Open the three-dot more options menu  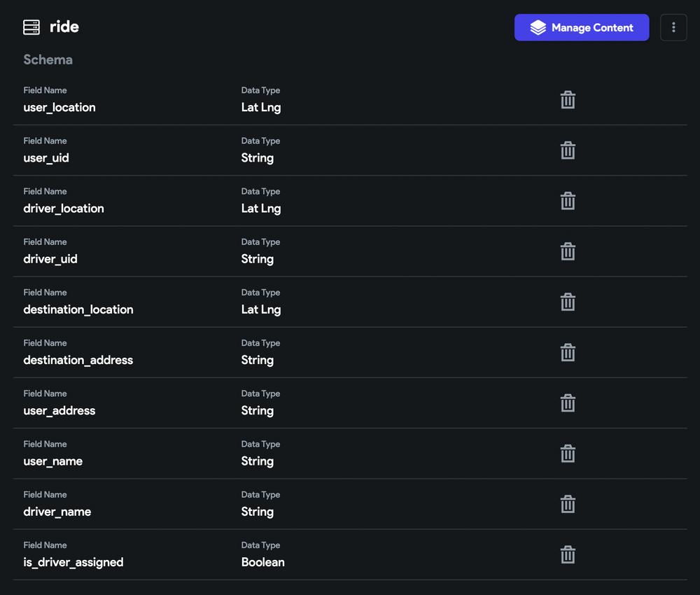(673, 27)
